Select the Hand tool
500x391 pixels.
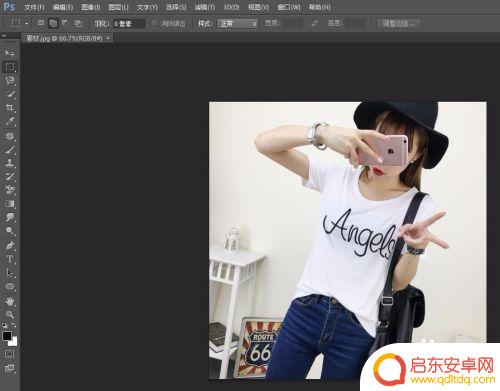[10, 301]
